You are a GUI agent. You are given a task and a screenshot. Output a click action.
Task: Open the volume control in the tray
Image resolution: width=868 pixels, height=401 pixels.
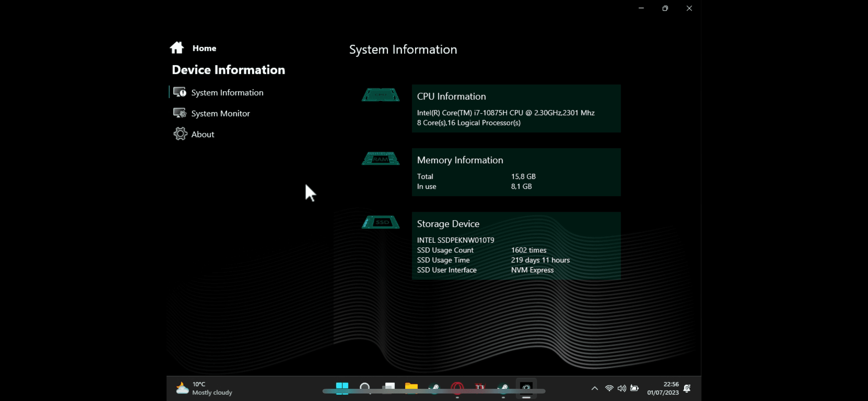(x=622, y=388)
